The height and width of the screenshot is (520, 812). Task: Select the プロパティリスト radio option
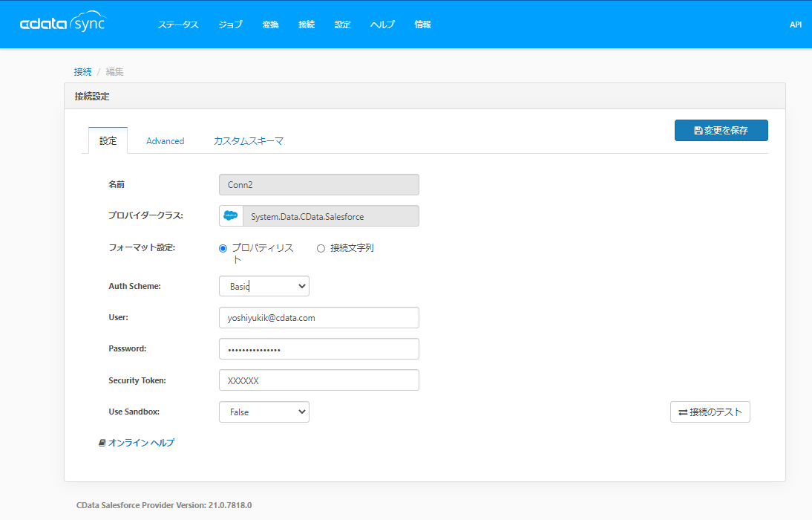(x=223, y=248)
